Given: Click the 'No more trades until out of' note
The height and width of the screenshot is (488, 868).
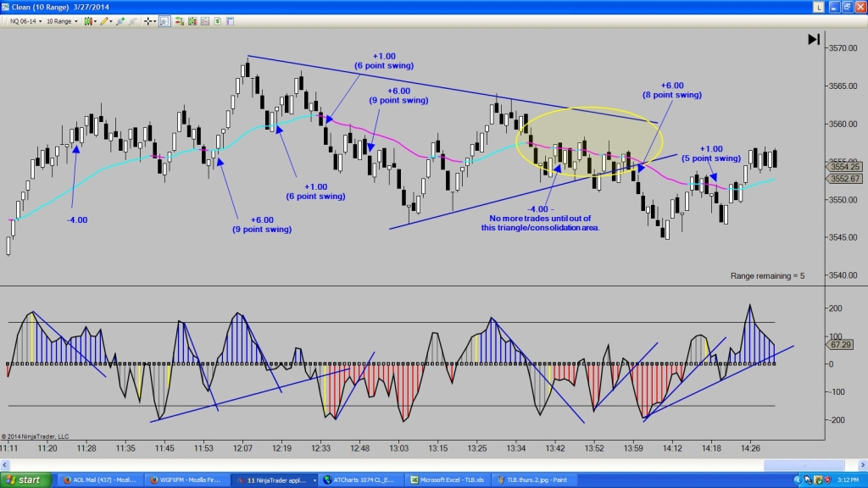Looking at the screenshot, I should 540,219.
